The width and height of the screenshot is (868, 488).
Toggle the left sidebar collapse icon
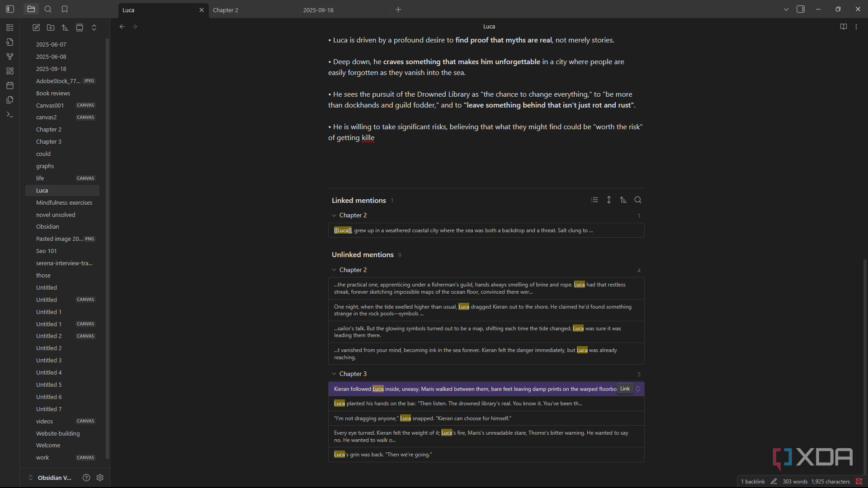[x=10, y=9]
